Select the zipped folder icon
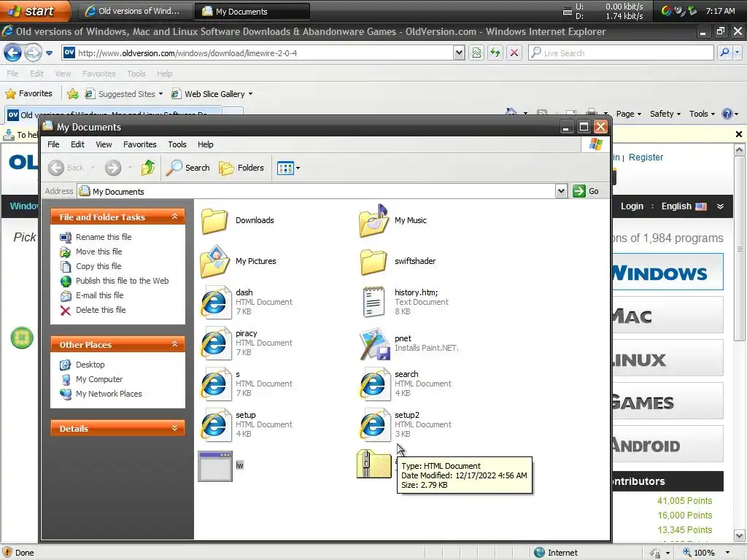Image resolution: width=747 pixels, height=560 pixels. (x=374, y=463)
